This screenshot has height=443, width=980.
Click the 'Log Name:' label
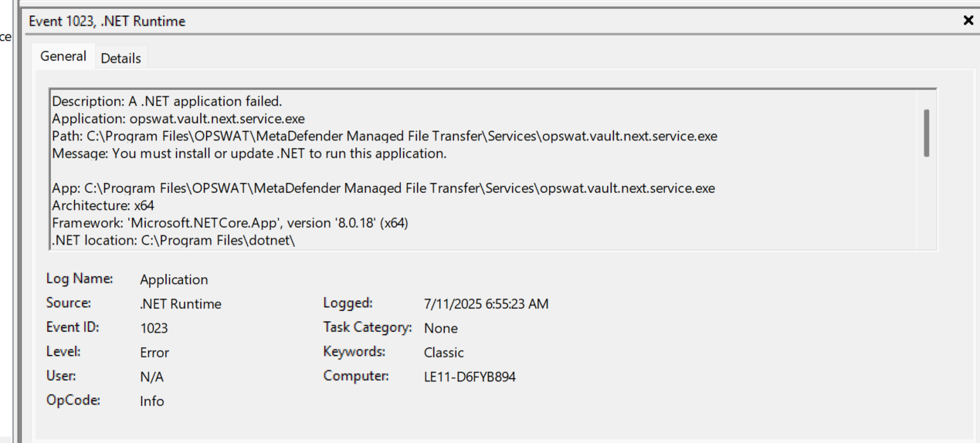[x=80, y=279]
